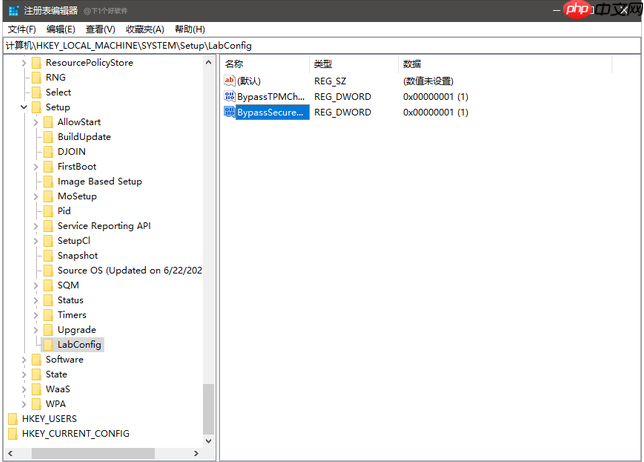This screenshot has height=462, width=644.
Task: Select the LabConfig key label
Action: 79,345
